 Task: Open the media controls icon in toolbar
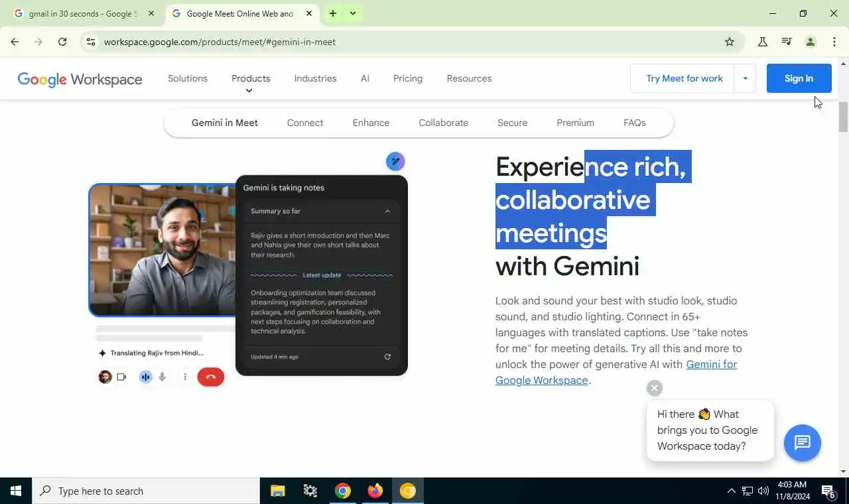tap(787, 42)
